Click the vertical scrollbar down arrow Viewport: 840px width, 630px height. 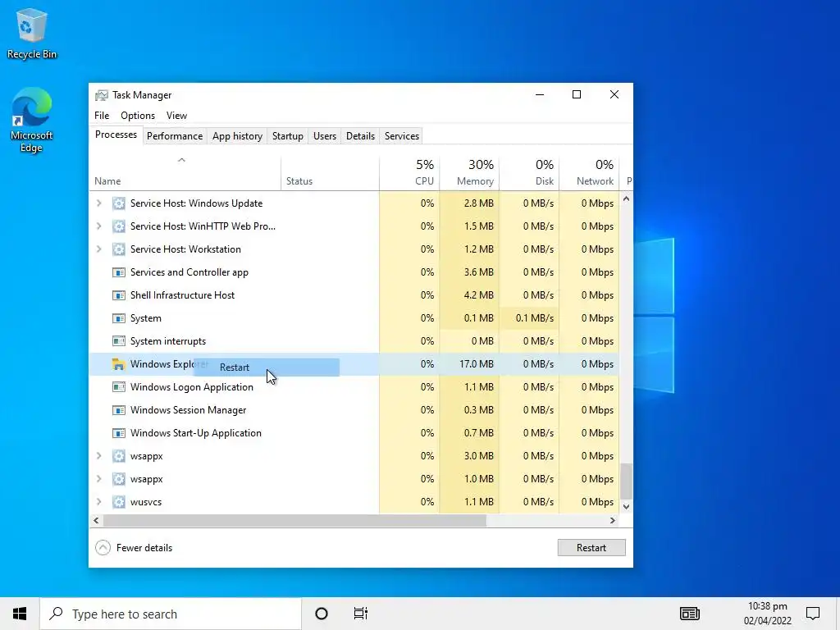626,507
